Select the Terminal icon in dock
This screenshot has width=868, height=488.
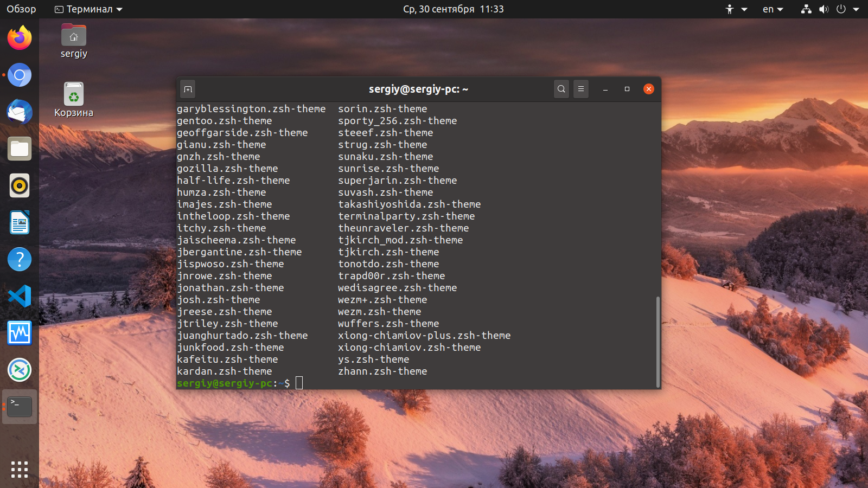(x=20, y=407)
